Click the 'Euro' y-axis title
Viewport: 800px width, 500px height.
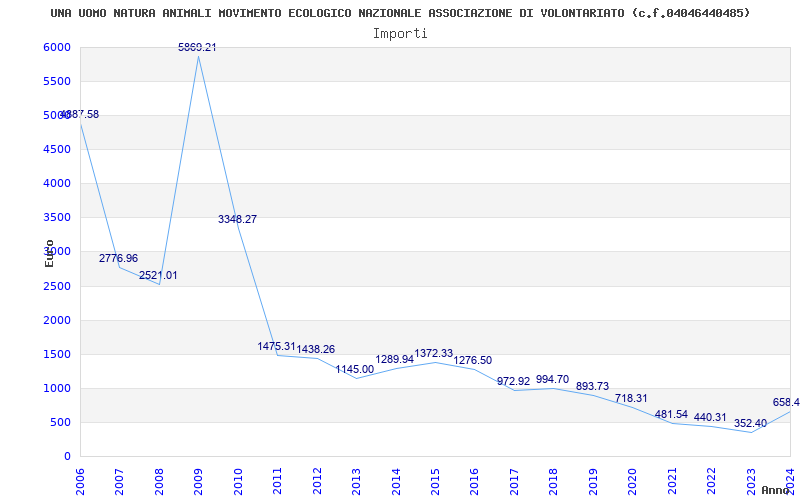point(49,253)
